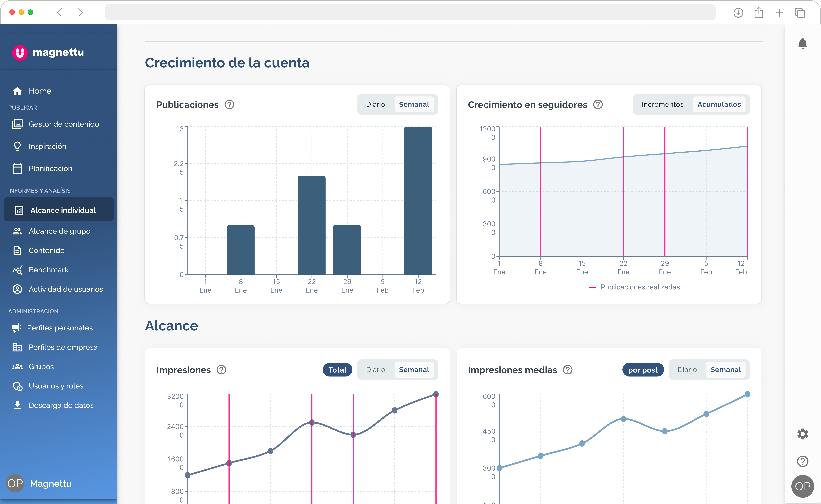Click the Impresiones medias help icon
Screen dimensions: 821x504
pos(567,370)
